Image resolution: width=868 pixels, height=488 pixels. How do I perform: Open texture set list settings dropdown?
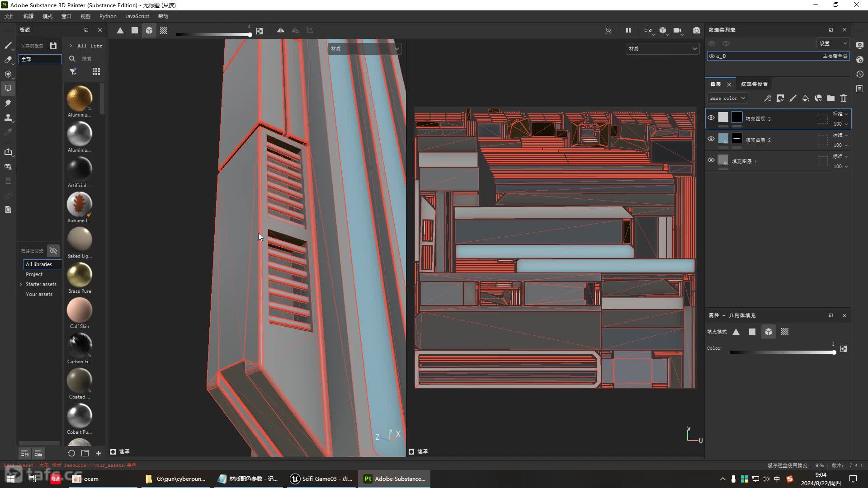[x=834, y=43]
